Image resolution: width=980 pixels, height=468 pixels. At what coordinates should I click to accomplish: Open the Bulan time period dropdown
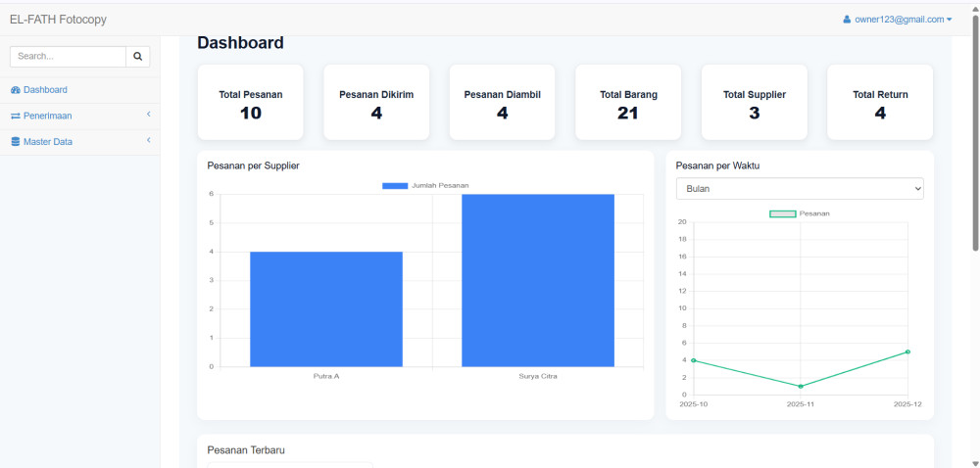click(800, 189)
